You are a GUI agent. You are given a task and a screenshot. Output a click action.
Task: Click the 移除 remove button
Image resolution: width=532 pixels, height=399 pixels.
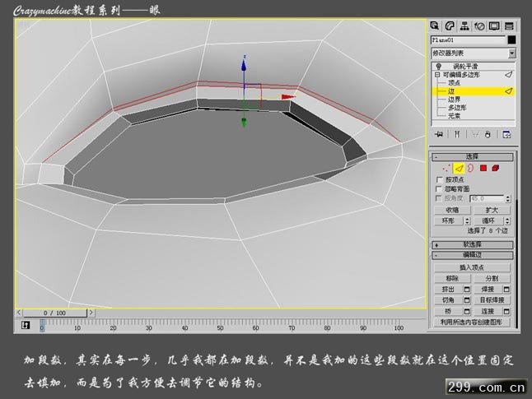(452, 278)
